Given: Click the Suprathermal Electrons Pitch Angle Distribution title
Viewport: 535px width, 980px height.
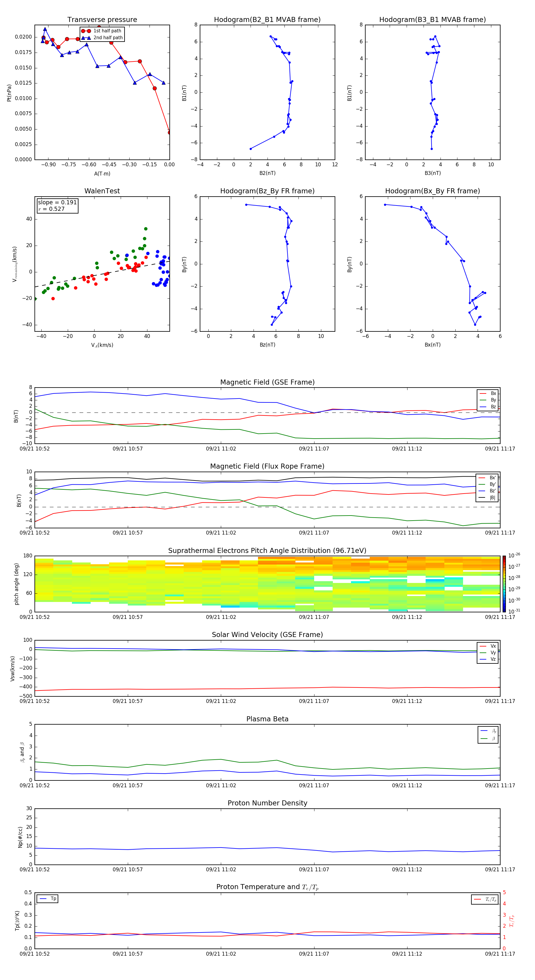Looking at the screenshot, I should [267, 551].
